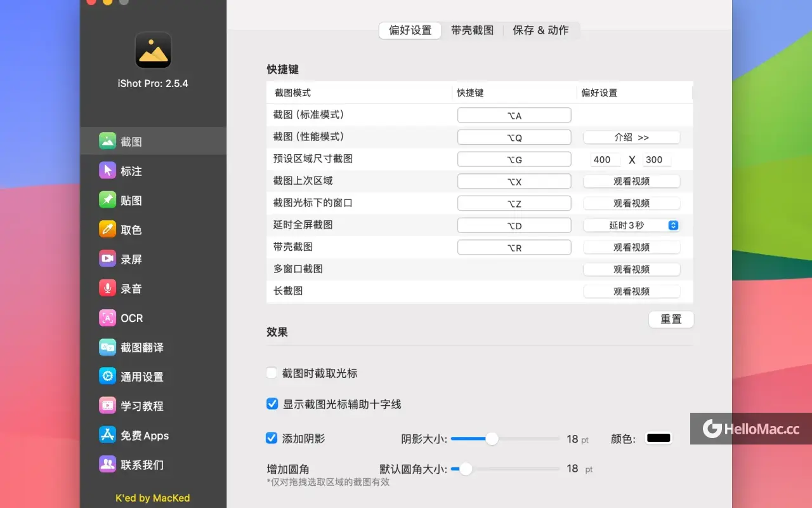This screenshot has height=508, width=812.
Task: Click the width field showing 400
Action: 605,160
